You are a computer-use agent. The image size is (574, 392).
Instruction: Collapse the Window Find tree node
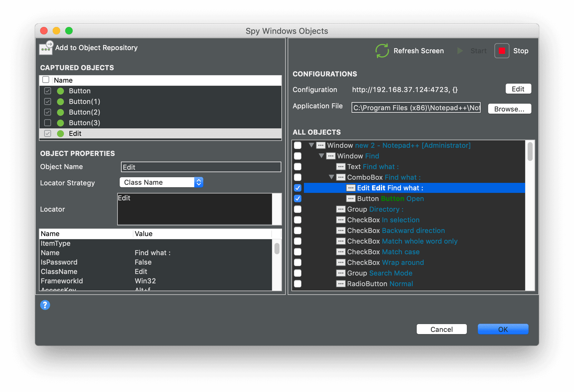click(321, 156)
